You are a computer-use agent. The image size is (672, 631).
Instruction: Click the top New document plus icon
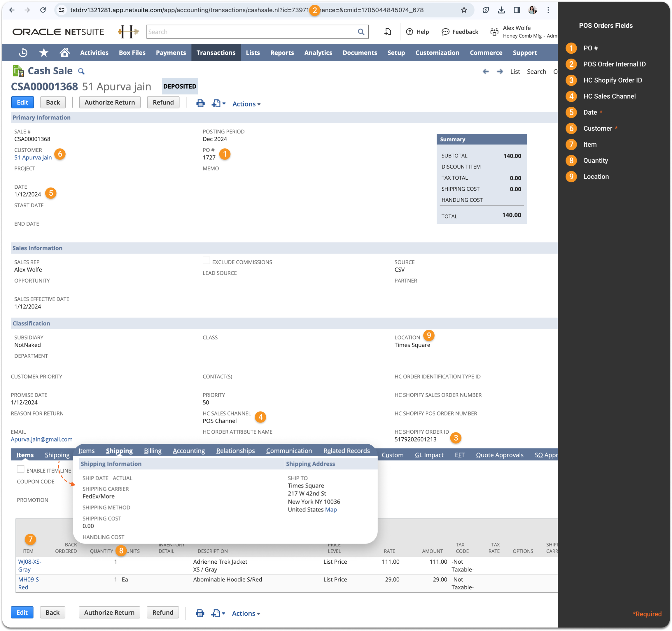coord(216,104)
